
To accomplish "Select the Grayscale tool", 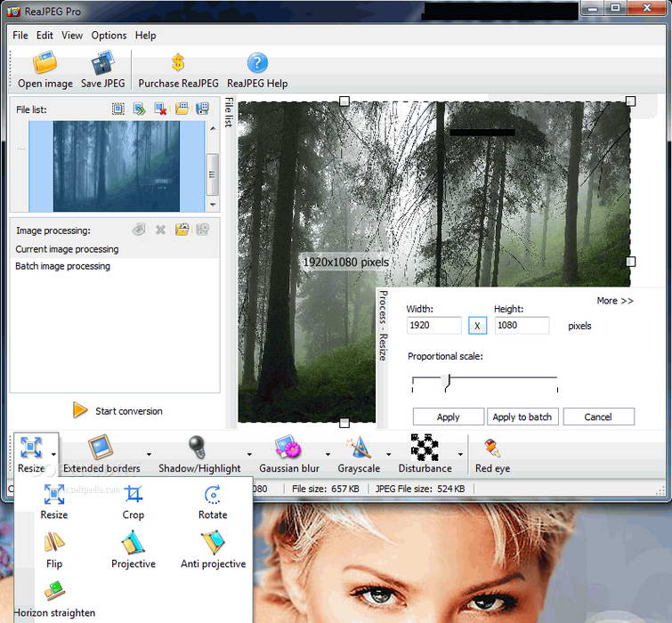I will pos(359,454).
